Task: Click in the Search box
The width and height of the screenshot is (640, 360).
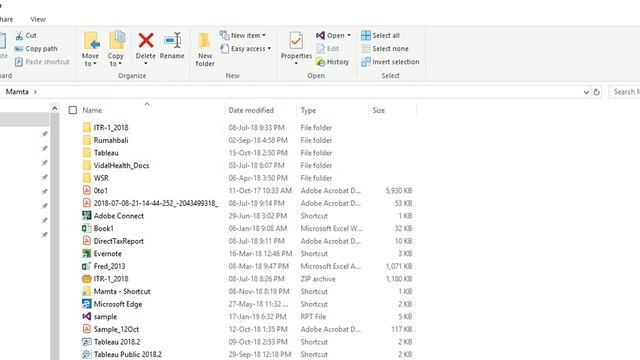Action: click(624, 92)
